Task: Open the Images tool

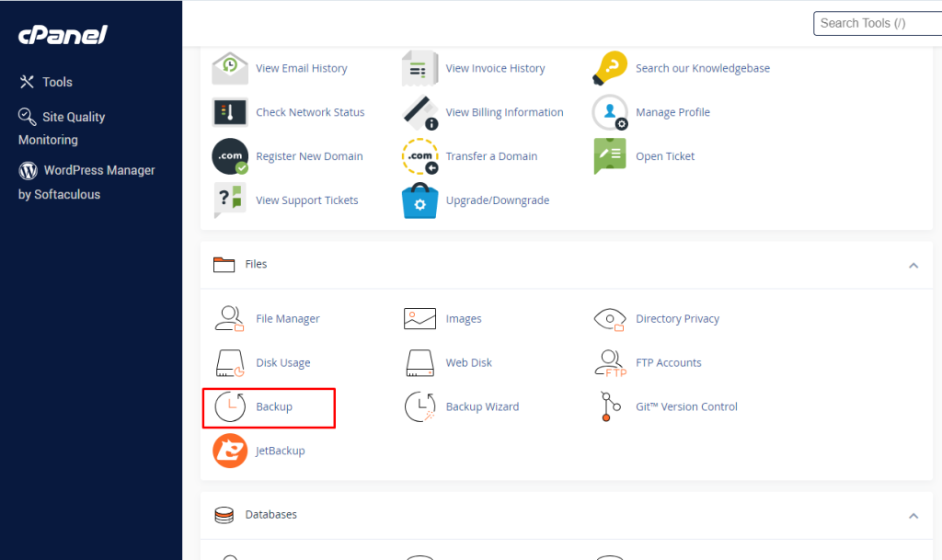Action: pos(420,318)
